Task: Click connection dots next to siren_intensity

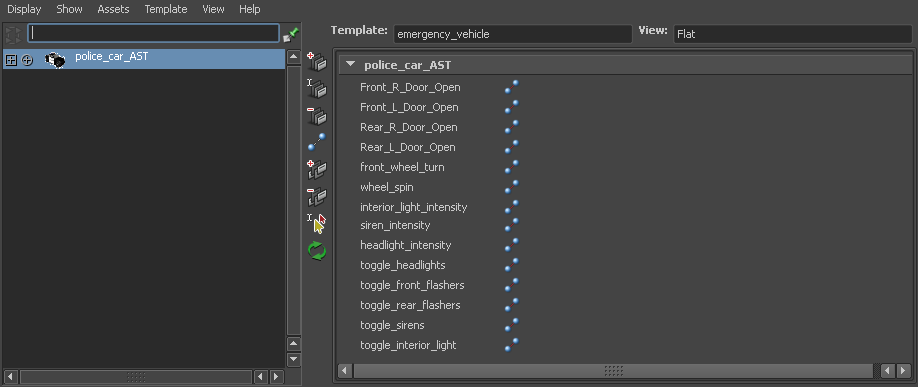Action: click(x=512, y=226)
